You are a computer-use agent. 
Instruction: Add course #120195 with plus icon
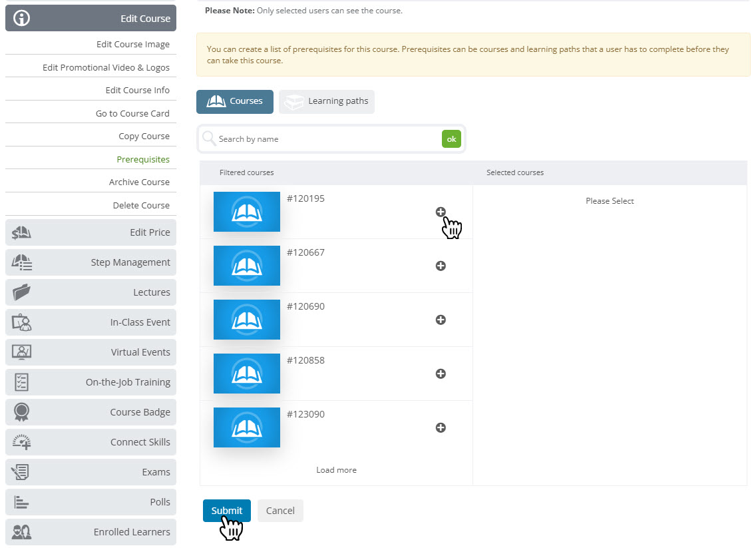coord(441,212)
